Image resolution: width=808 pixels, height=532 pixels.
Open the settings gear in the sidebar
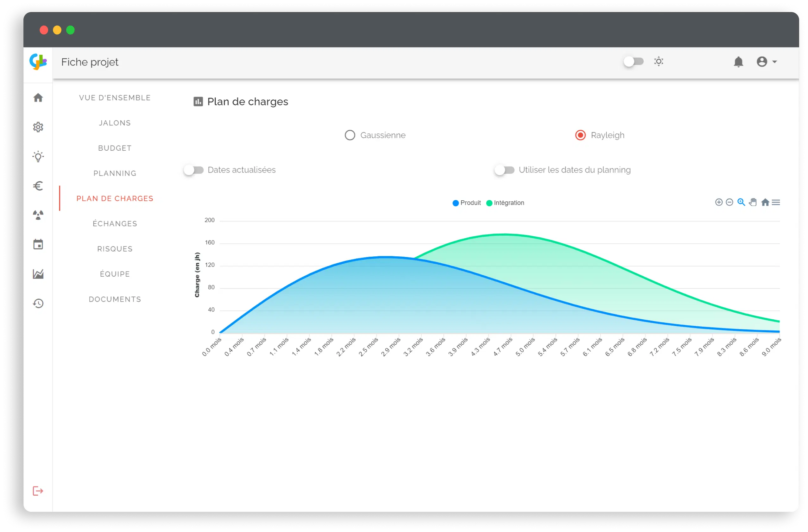point(38,127)
